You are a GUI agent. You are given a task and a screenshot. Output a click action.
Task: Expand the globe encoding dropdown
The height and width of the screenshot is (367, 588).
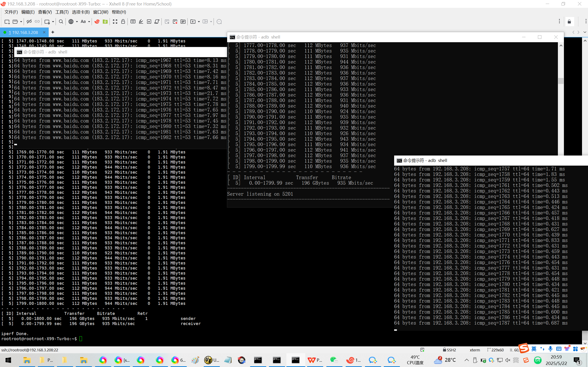(x=77, y=22)
